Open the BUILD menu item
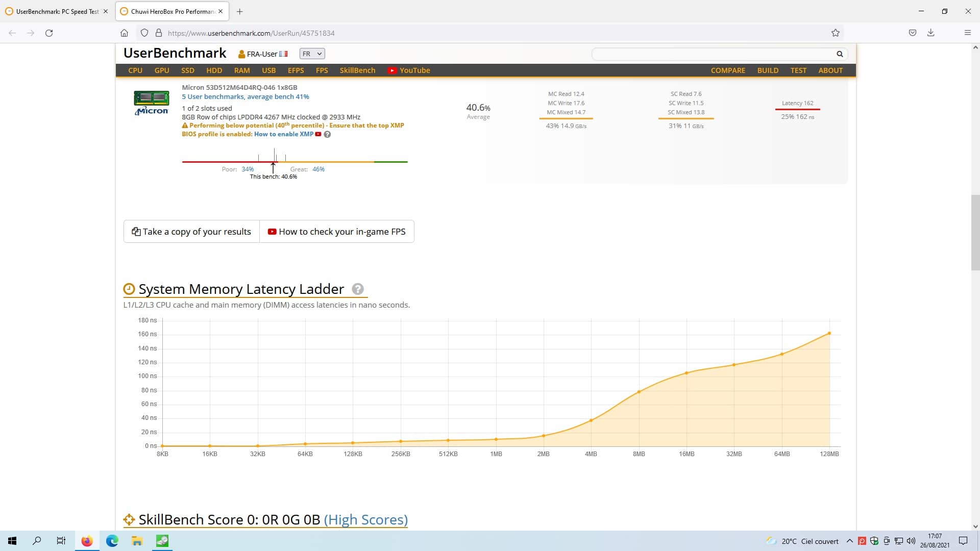The image size is (980, 551). [x=768, y=70]
